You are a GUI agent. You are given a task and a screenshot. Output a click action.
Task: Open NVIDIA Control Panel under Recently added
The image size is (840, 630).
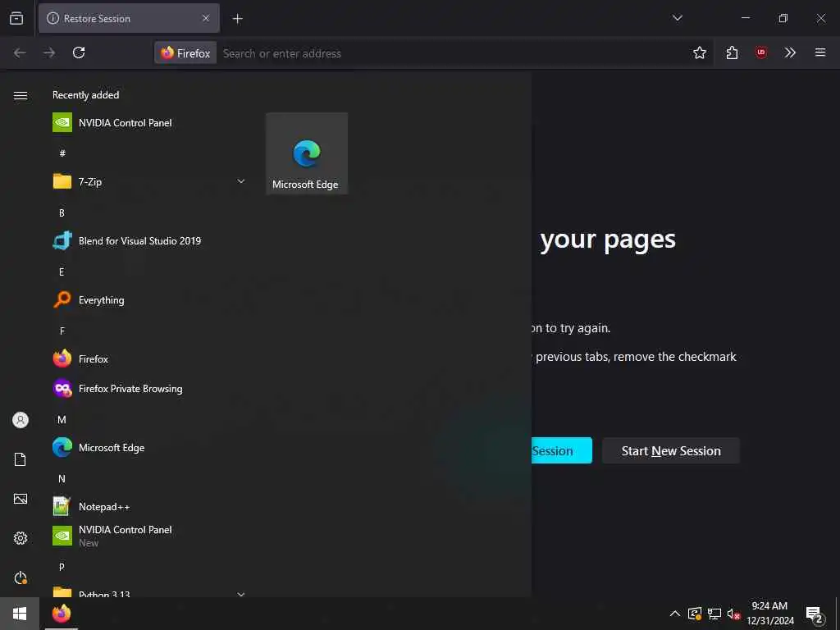tap(150, 123)
